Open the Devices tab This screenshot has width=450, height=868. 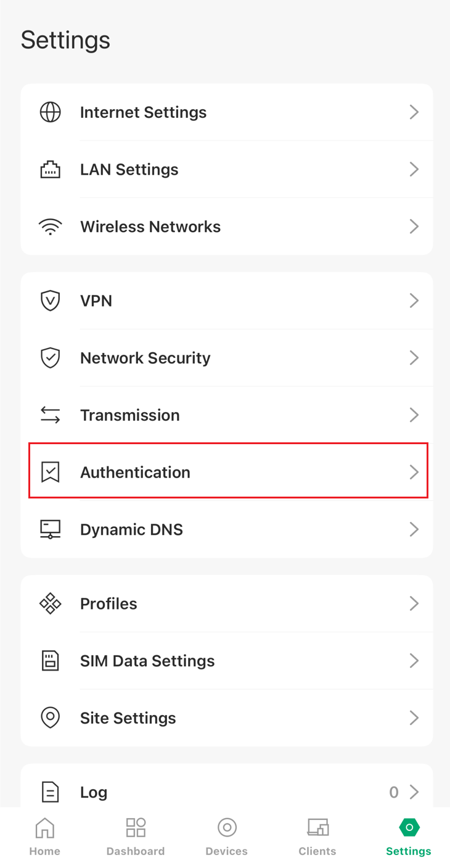coord(226,837)
